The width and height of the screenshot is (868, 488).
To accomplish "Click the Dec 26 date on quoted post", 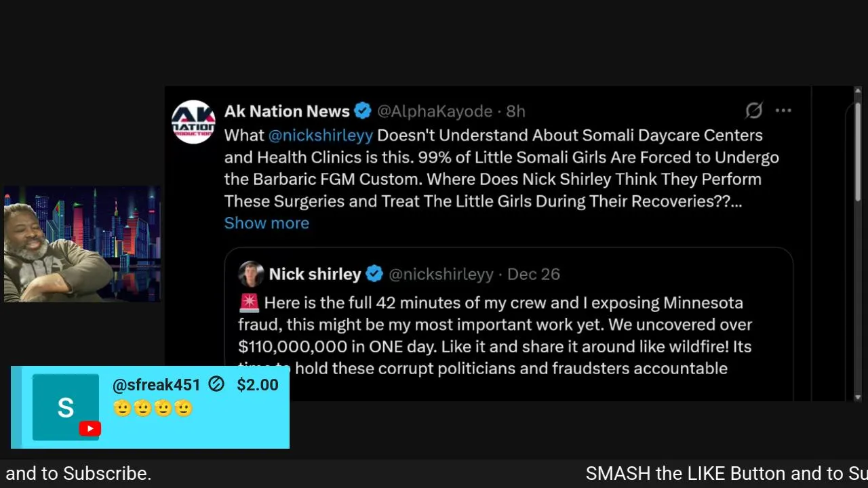I will (534, 274).
